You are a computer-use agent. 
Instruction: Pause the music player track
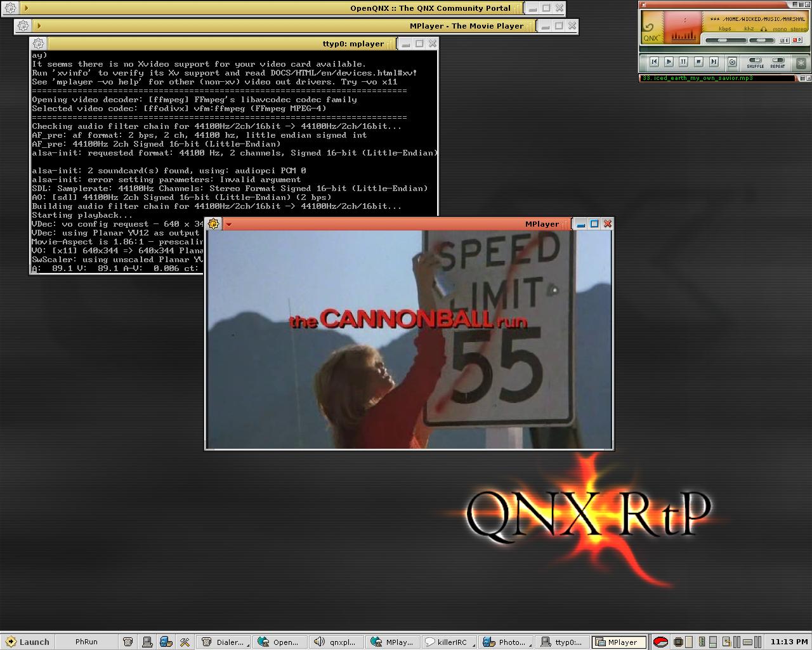(x=683, y=62)
